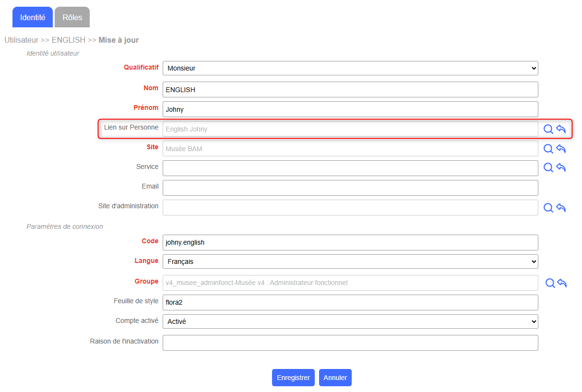The height and width of the screenshot is (392, 582).
Task: Select the Identité tab
Action: 33,17
